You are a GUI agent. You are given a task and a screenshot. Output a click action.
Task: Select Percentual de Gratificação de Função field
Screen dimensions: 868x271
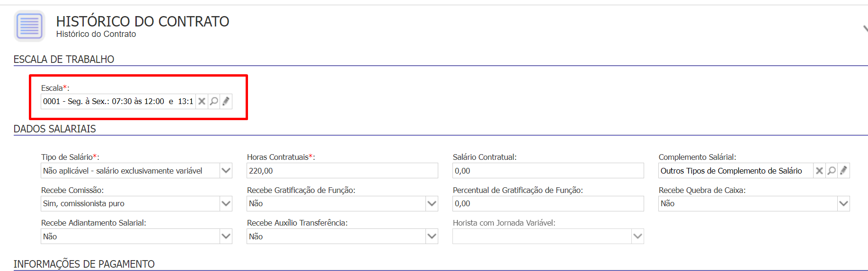click(548, 203)
